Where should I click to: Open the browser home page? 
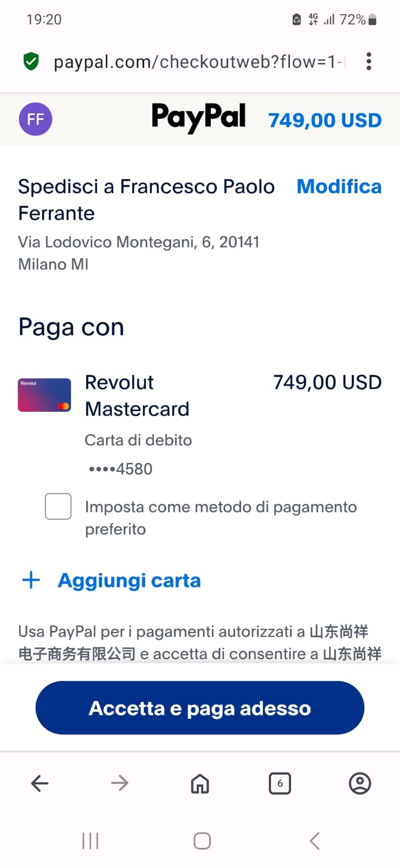coord(200,783)
